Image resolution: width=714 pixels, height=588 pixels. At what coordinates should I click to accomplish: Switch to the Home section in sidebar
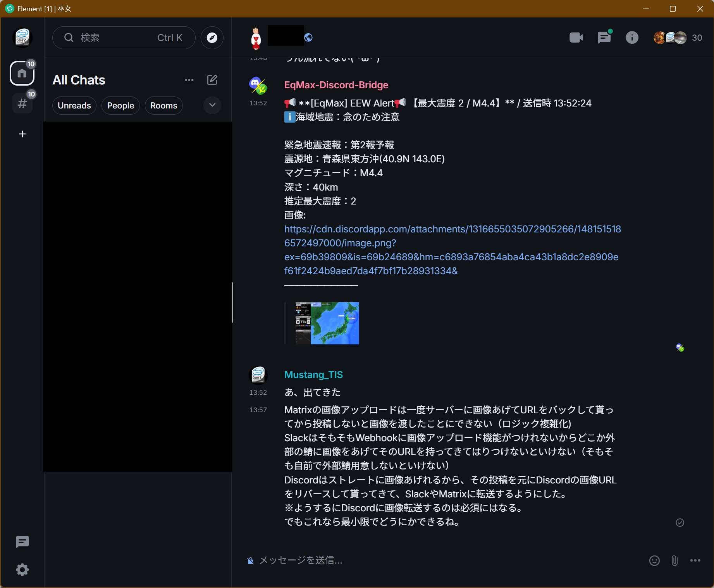click(22, 72)
